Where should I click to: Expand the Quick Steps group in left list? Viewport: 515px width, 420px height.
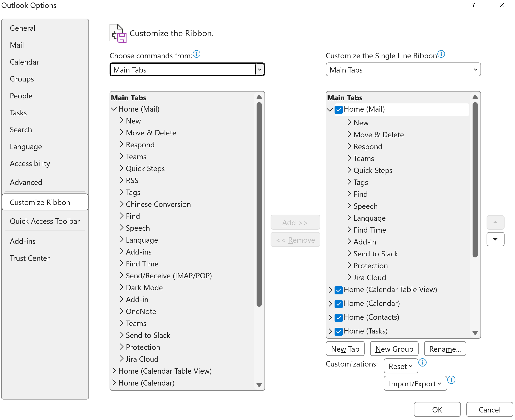point(121,168)
